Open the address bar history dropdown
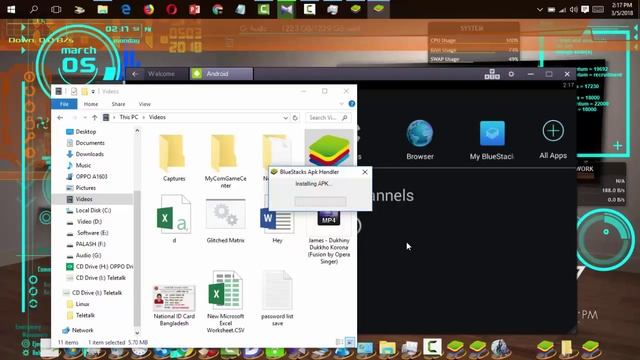Viewport: 640px width, 360px height. pos(285,118)
